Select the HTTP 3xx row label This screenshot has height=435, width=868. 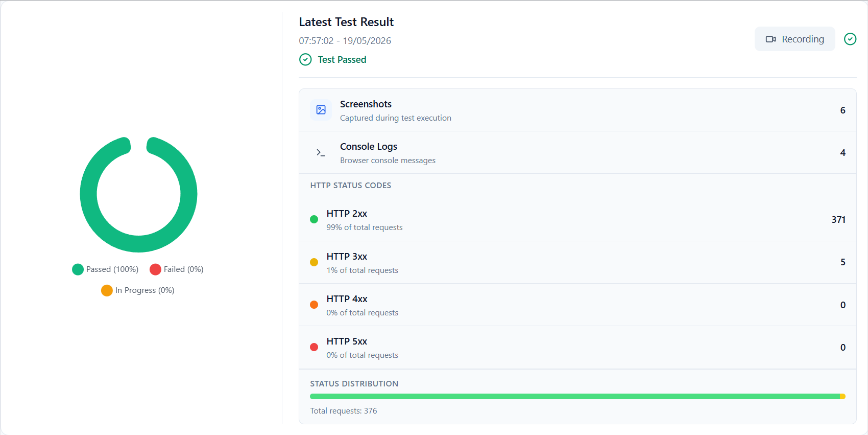[x=347, y=257]
